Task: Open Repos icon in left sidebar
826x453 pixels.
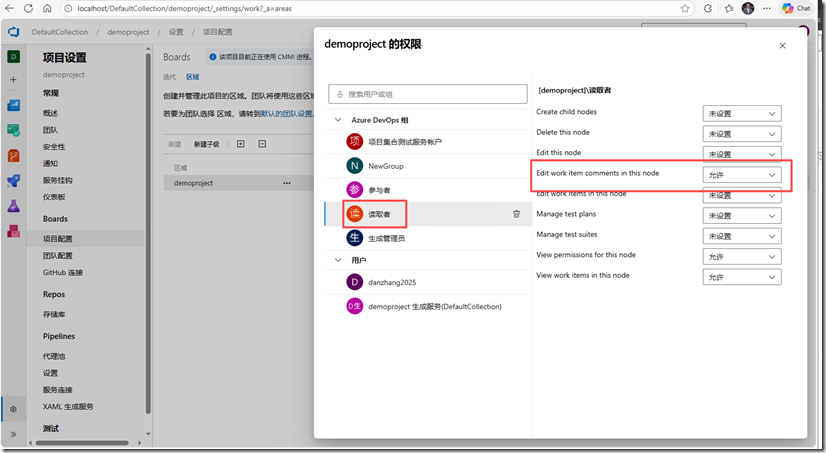Action: 14,155
